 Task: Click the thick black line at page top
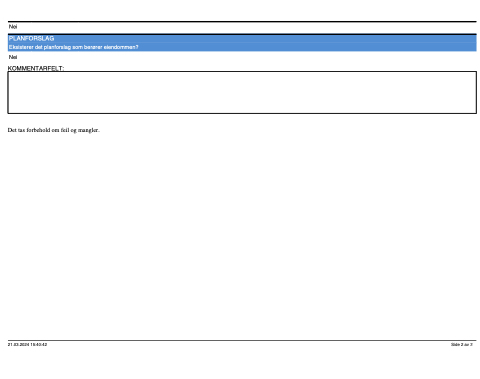(242, 22)
